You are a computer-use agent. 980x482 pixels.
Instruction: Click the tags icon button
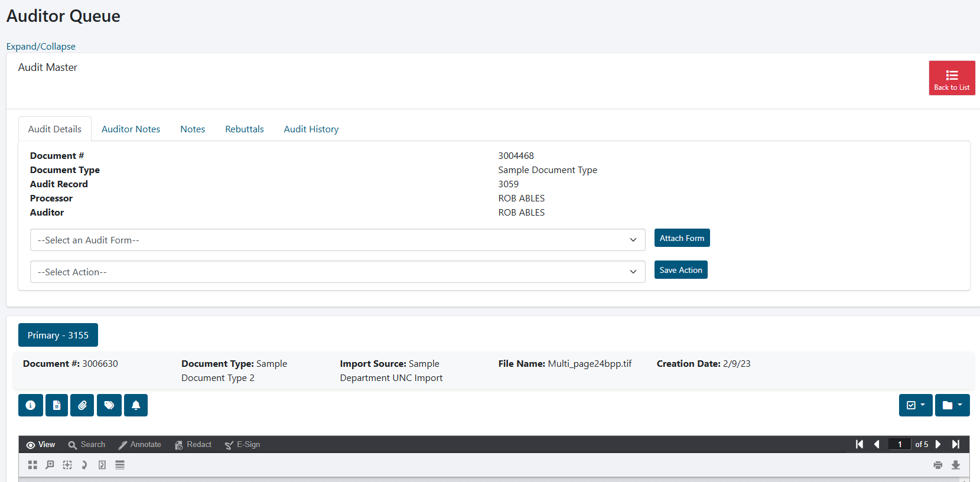[109, 405]
